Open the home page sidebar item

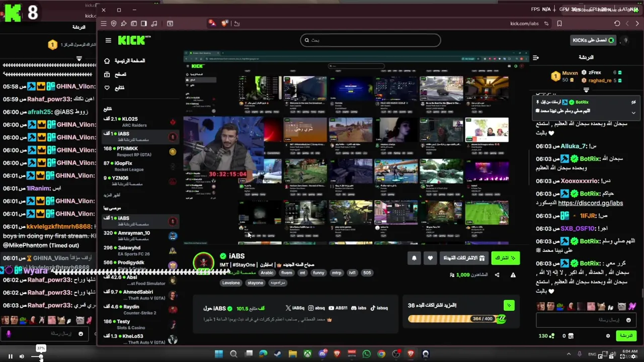125,61
